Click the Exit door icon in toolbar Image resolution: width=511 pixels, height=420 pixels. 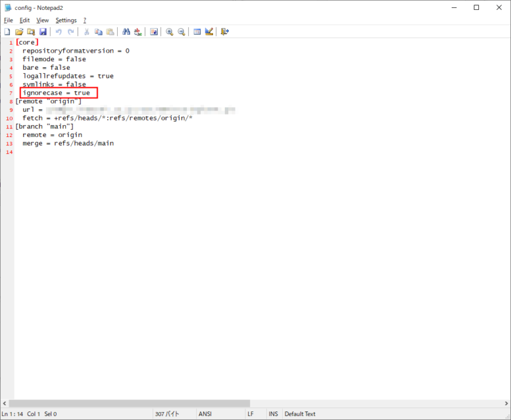click(x=225, y=32)
